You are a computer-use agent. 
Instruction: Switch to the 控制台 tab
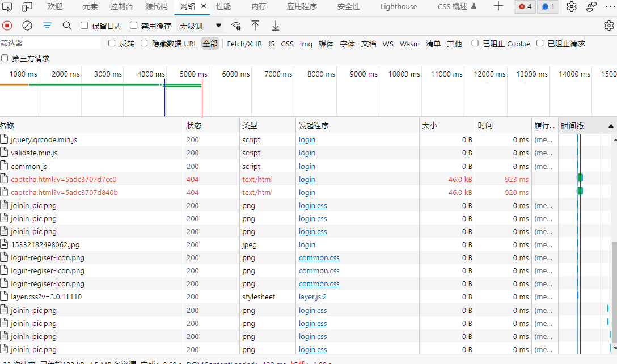pos(121,6)
